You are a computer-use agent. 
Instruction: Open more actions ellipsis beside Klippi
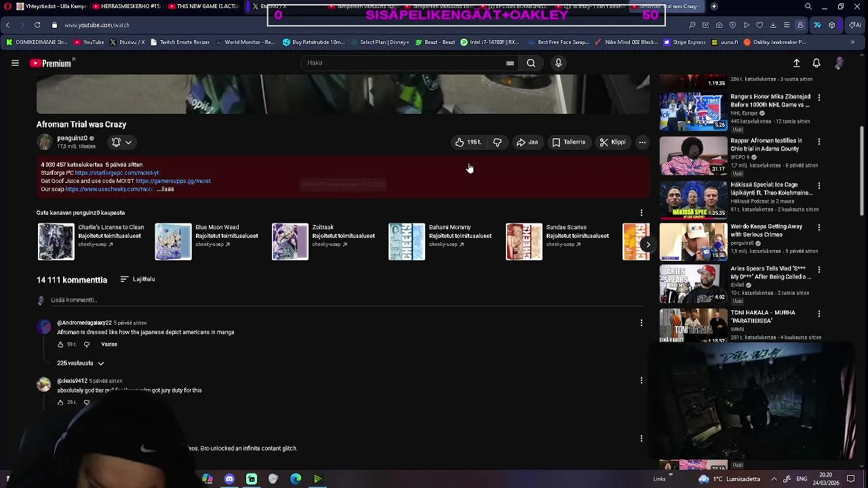[x=642, y=142]
